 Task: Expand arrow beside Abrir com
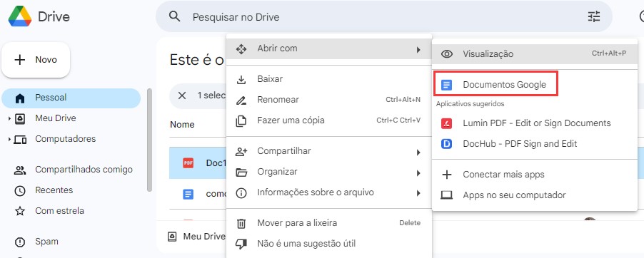click(x=418, y=50)
